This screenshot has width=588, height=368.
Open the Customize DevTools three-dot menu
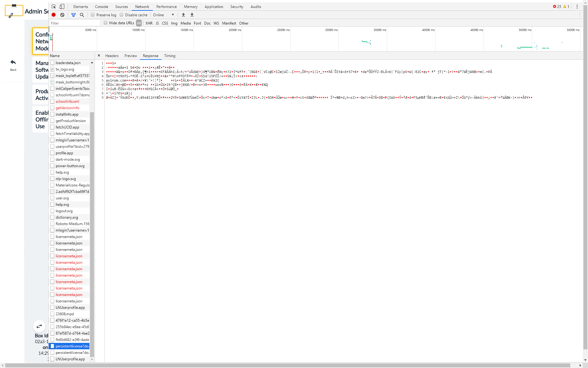pos(577,6)
